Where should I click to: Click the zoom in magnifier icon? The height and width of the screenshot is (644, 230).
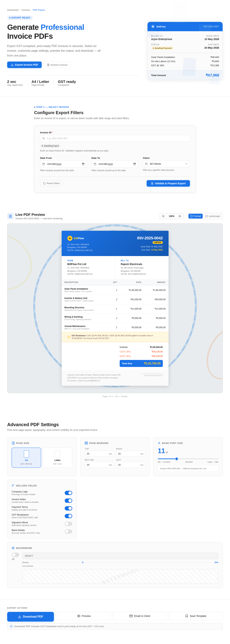click(x=180, y=216)
